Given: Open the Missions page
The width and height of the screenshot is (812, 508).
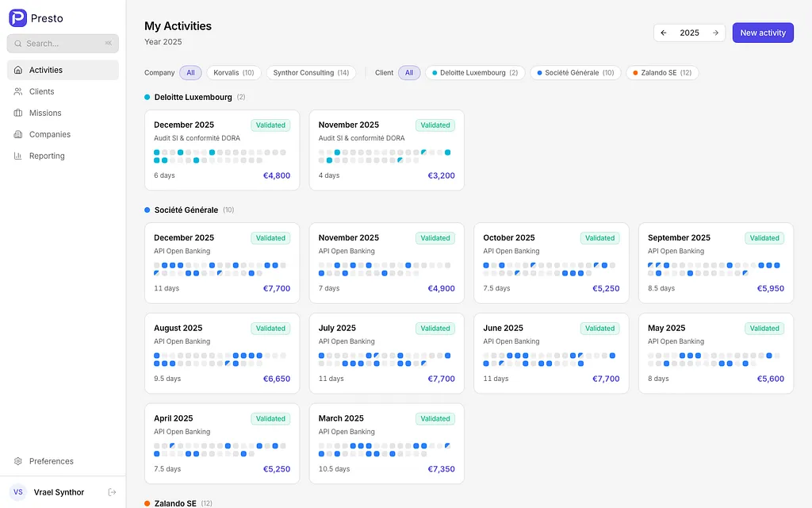Looking at the screenshot, I should tap(63, 113).
